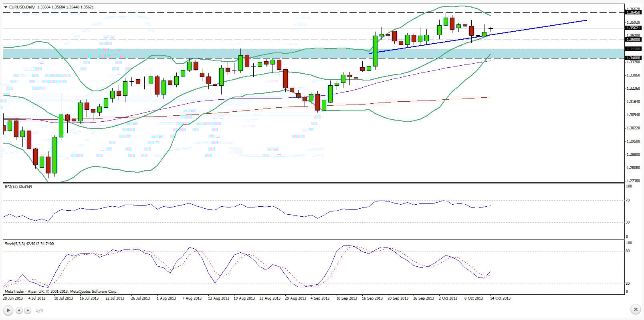Close the image viewer with the X button
Screen dimensions: 644x320
pyautogui.click(x=635, y=310)
